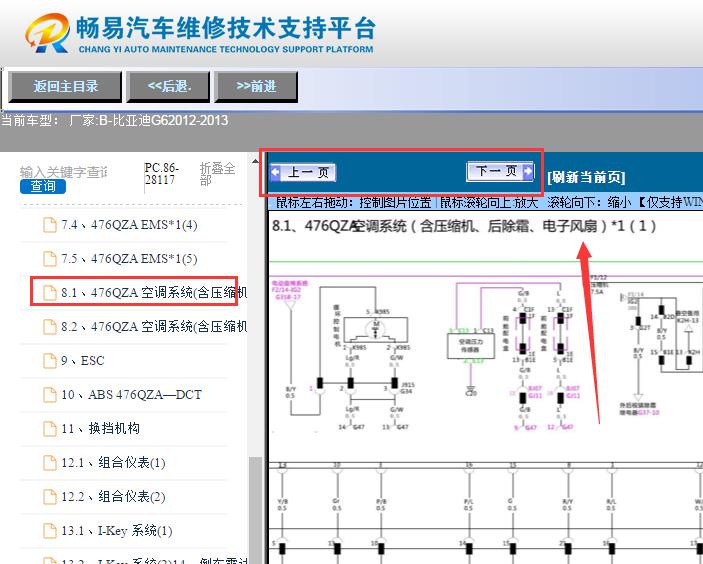The height and width of the screenshot is (564, 703).
Task: Open 10、ABS 476QZA—DCT entry
Action: coord(131,395)
